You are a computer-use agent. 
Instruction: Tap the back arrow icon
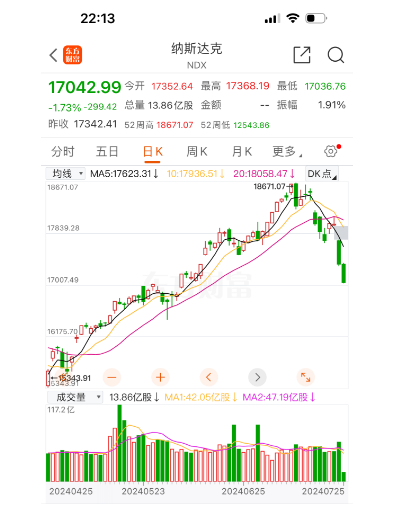click(53, 55)
